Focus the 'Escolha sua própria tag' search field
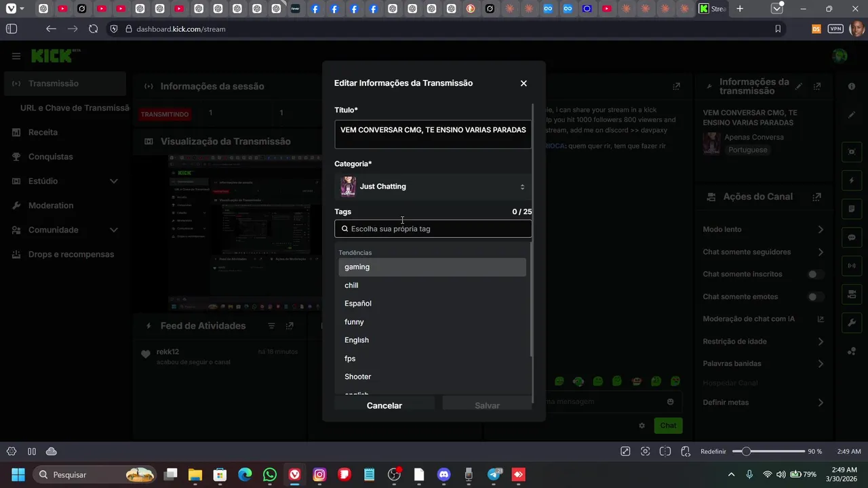Viewport: 868px width, 488px height. click(x=433, y=229)
